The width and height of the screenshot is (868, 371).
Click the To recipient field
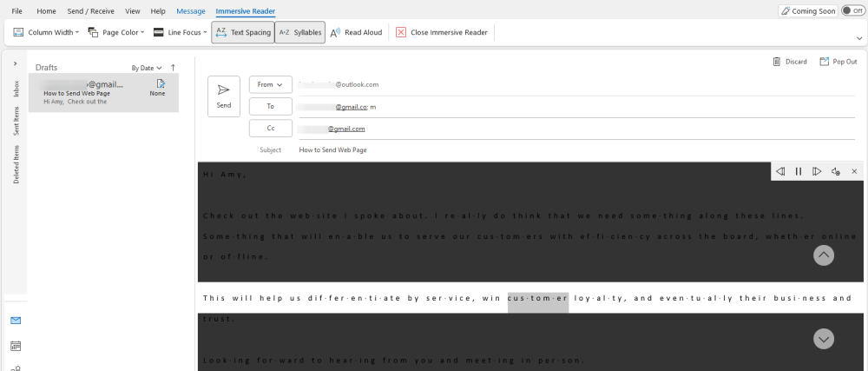point(575,107)
